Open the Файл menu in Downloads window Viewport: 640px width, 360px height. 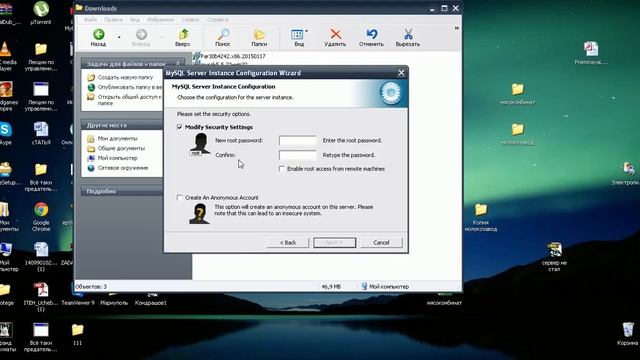[91, 20]
